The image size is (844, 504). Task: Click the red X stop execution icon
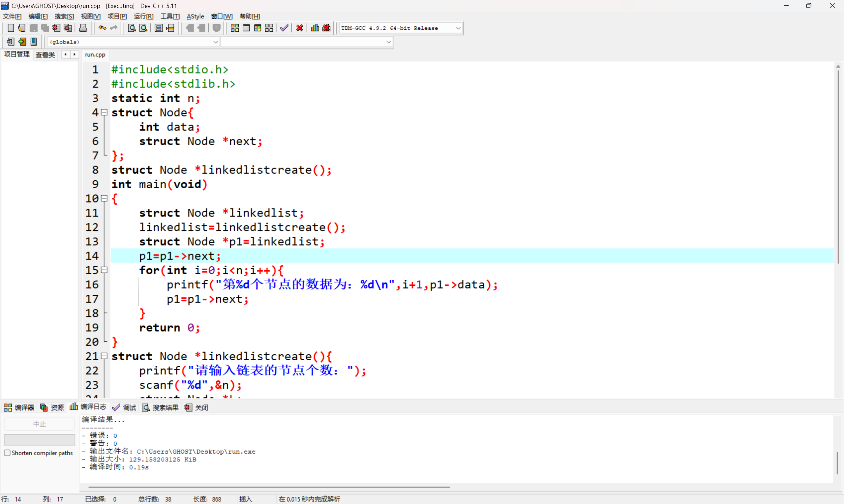coord(300,28)
